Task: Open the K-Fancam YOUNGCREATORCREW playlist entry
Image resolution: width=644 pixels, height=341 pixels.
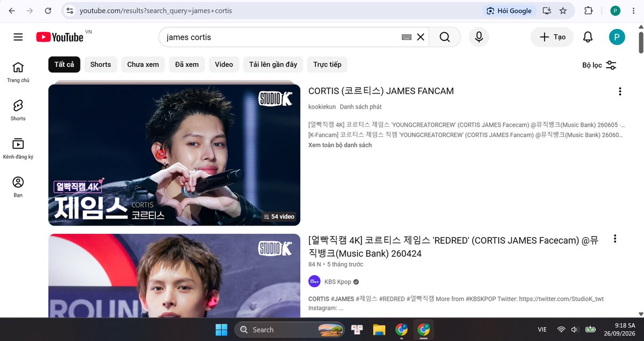Action: (x=466, y=135)
